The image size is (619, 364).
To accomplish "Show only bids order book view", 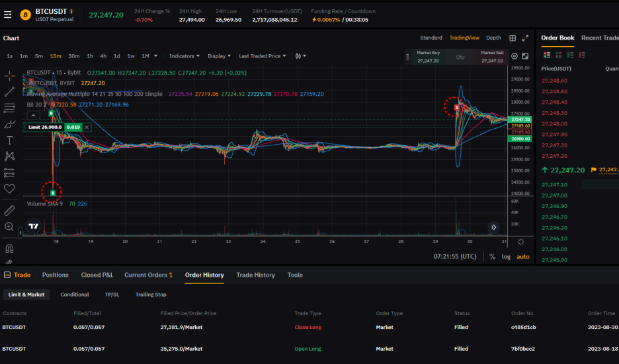I will point(570,55).
